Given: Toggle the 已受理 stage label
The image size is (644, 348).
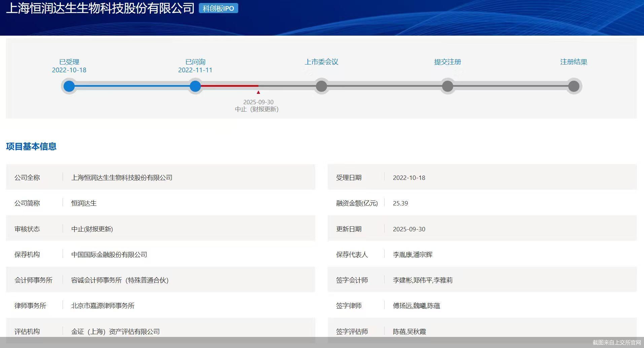Looking at the screenshot, I should [x=69, y=62].
